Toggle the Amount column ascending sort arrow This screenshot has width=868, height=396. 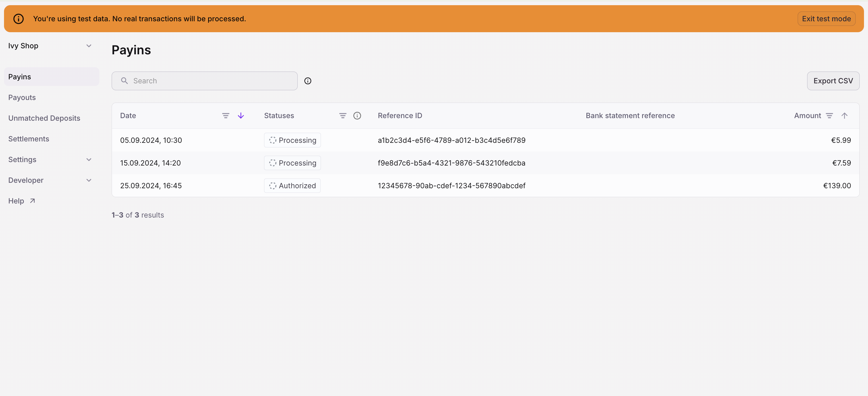(845, 115)
